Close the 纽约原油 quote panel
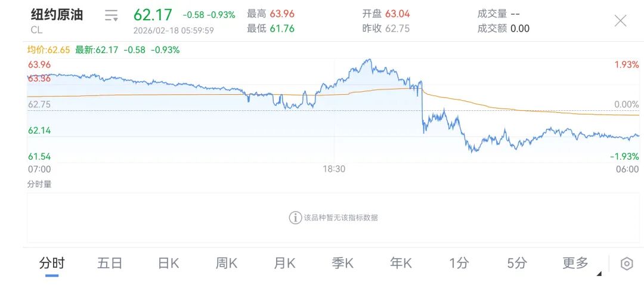Viewport: 644px width, 285px height. (620, 21)
